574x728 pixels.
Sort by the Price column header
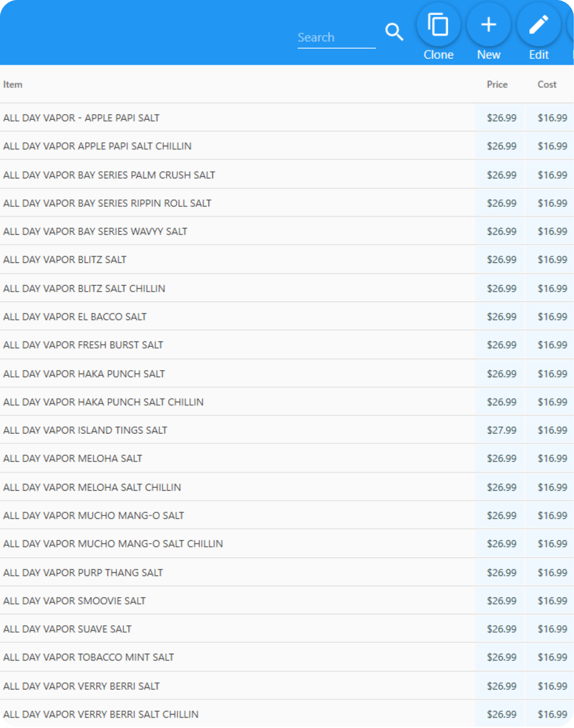point(497,85)
